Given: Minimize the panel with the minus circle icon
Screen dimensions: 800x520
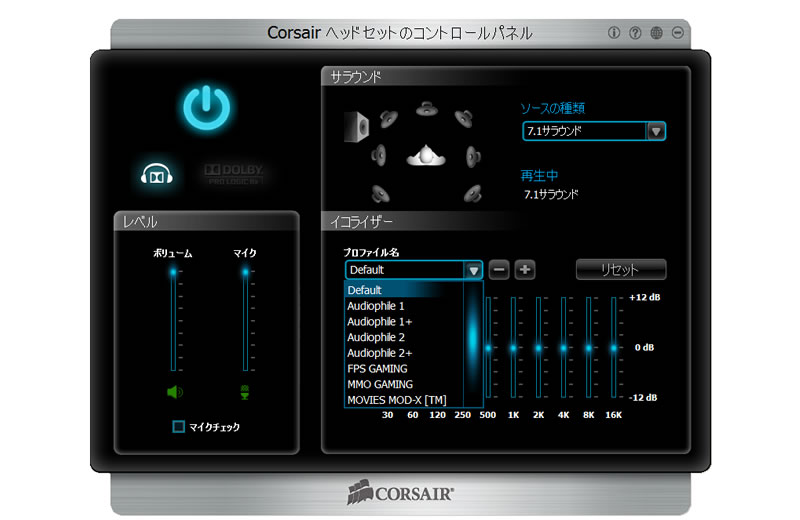Looking at the screenshot, I should [x=678, y=33].
